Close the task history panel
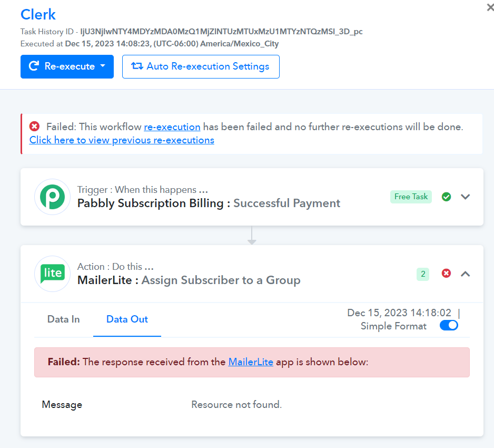Image resolution: width=494 pixels, height=448 pixels. (x=490, y=7)
